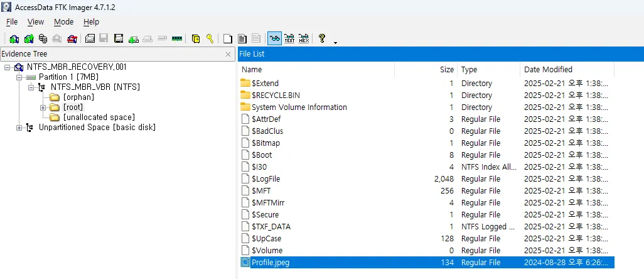644x279 pixels.
Task: Open the Help menu
Action: tap(91, 22)
